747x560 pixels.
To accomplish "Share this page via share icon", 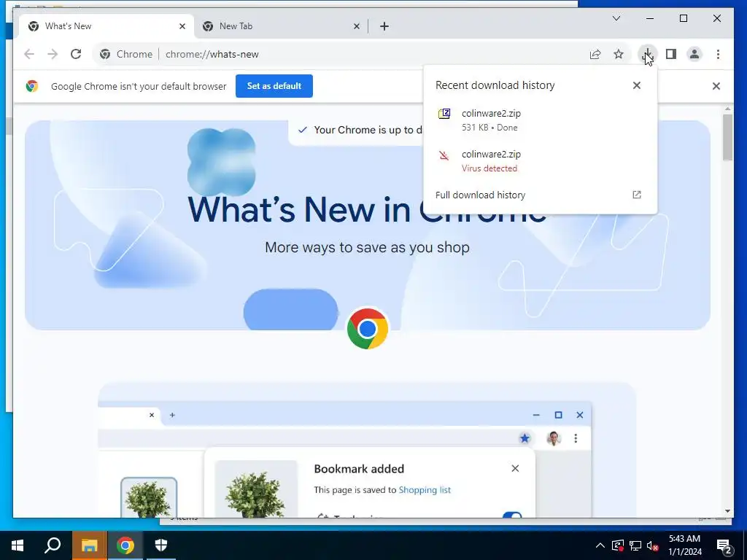I will click(595, 54).
